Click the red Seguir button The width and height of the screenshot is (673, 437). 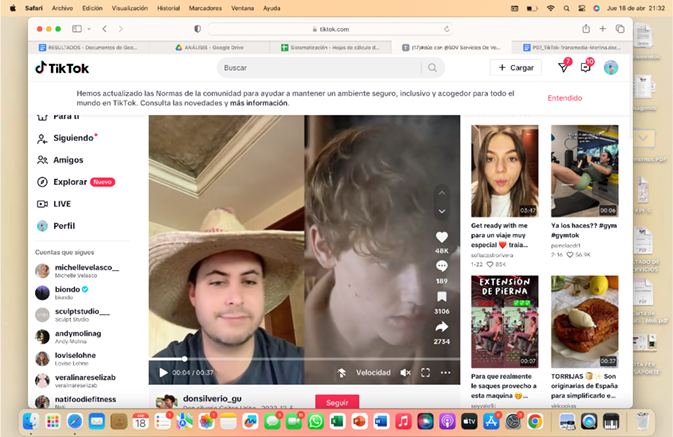[x=337, y=402]
